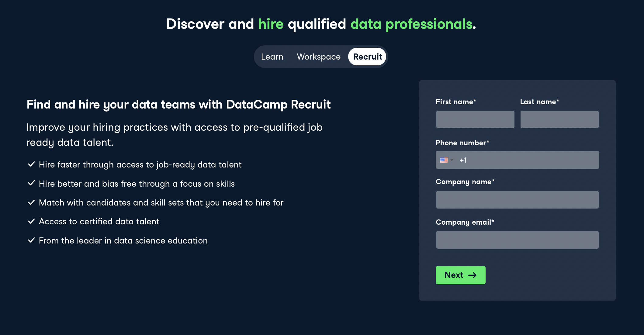Click the arrow icon on Next button
The width and height of the screenshot is (644, 335).
[472, 275]
